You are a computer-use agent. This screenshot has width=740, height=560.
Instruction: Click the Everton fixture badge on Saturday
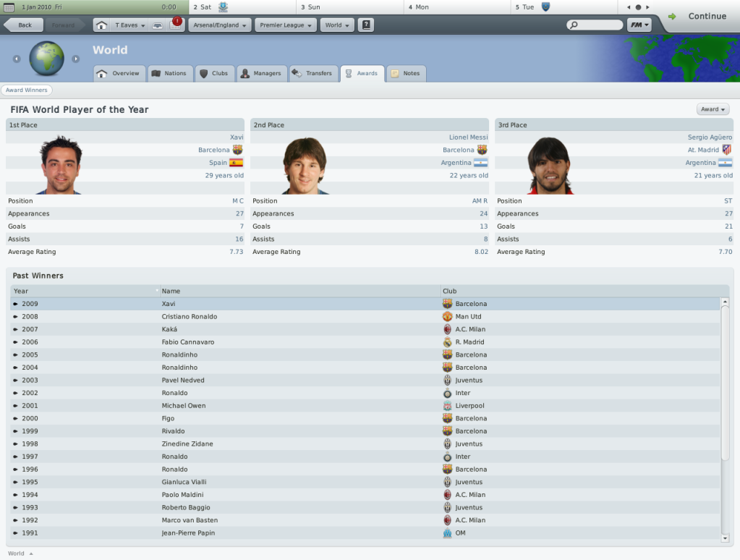click(224, 7)
